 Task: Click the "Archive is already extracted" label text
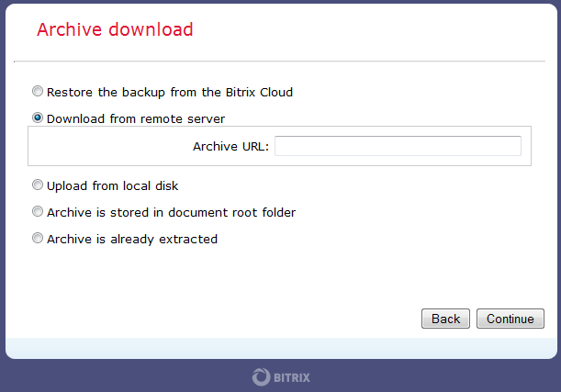[x=132, y=240]
